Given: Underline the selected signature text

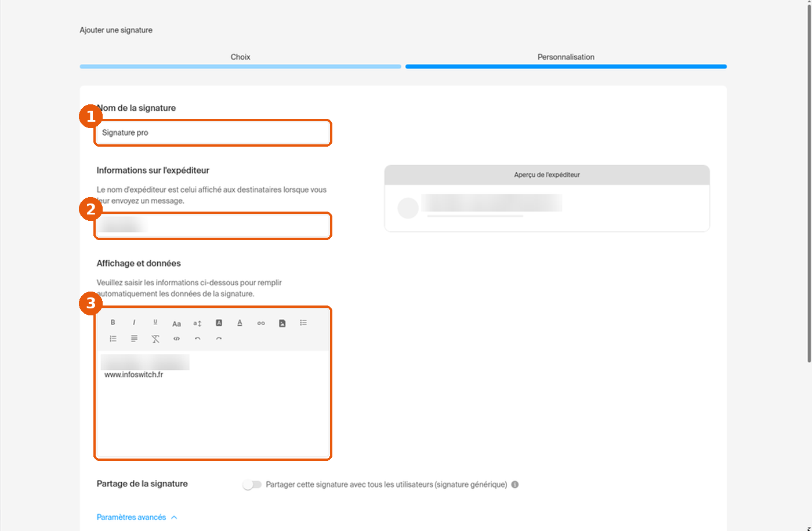Looking at the screenshot, I should pos(155,323).
